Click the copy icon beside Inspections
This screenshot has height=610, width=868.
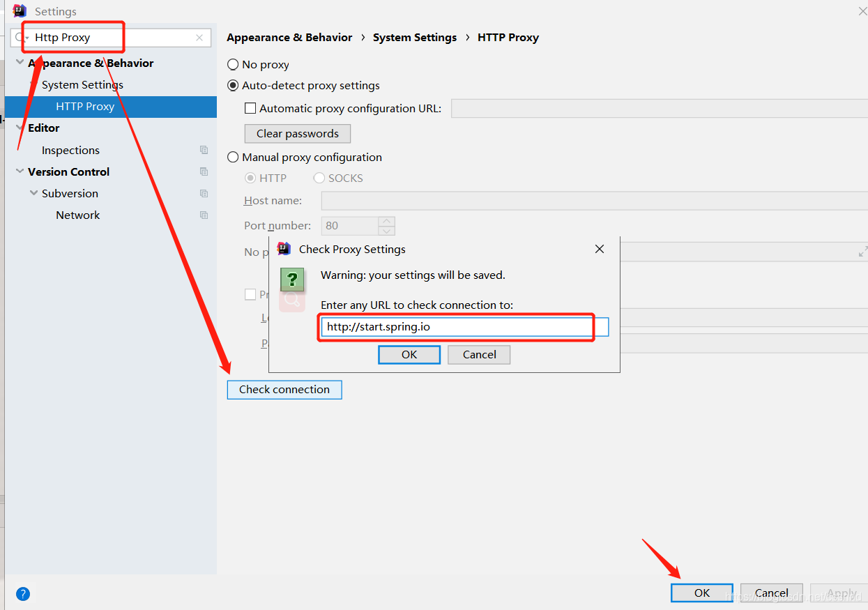click(204, 150)
